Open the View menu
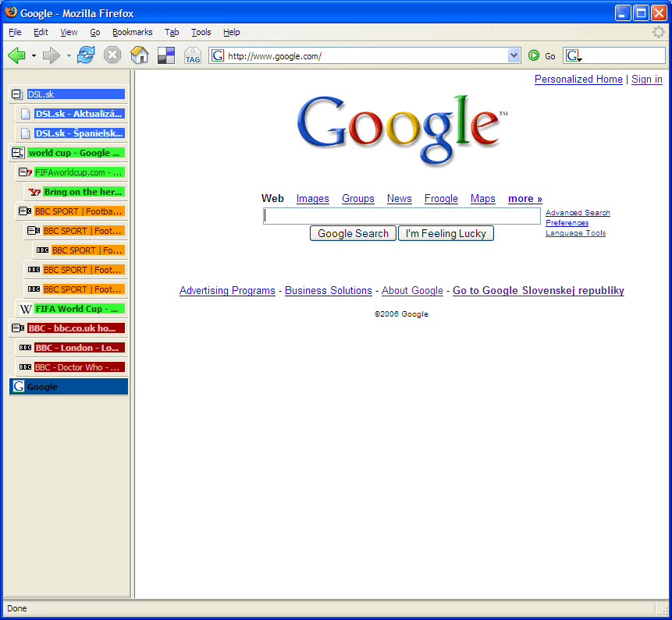This screenshot has height=620, width=672. [x=69, y=32]
